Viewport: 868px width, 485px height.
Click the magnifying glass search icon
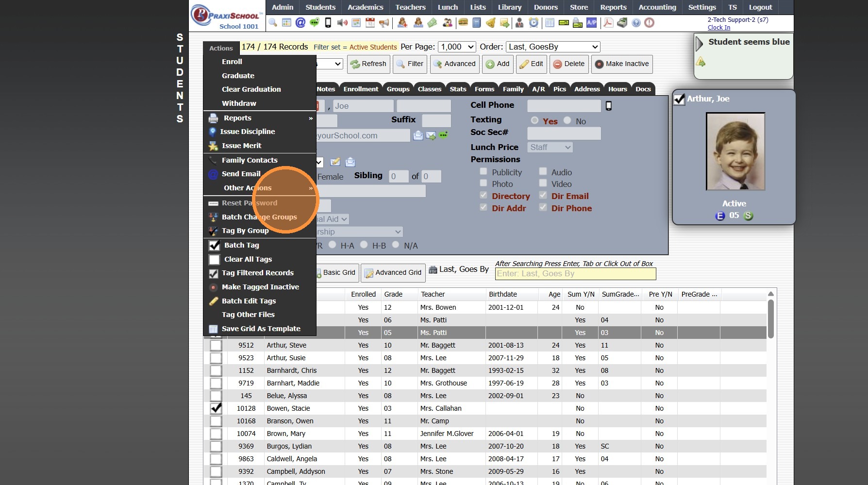273,23
